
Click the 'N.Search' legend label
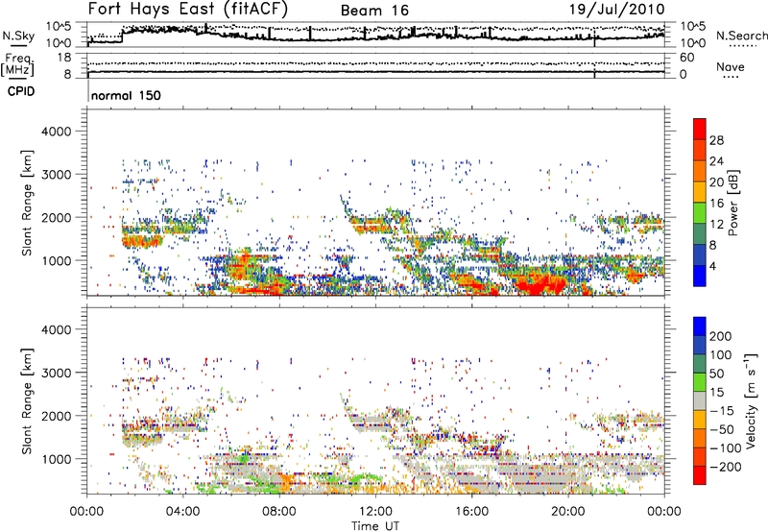(x=741, y=36)
